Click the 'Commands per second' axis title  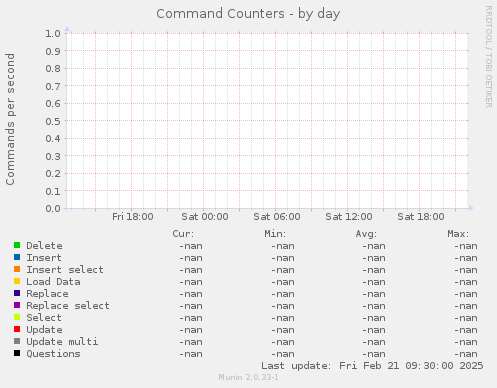coord(10,119)
